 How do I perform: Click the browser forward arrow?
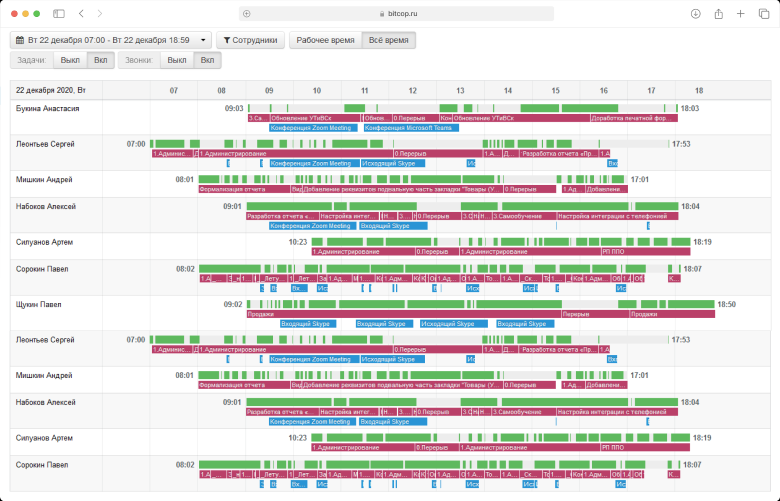pos(99,14)
